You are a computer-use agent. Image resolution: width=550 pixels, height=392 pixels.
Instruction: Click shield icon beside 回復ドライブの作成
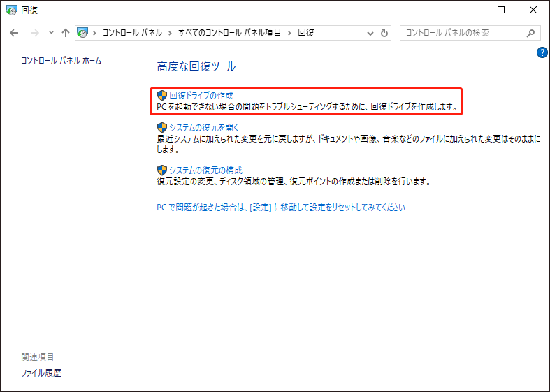click(x=161, y=95)
